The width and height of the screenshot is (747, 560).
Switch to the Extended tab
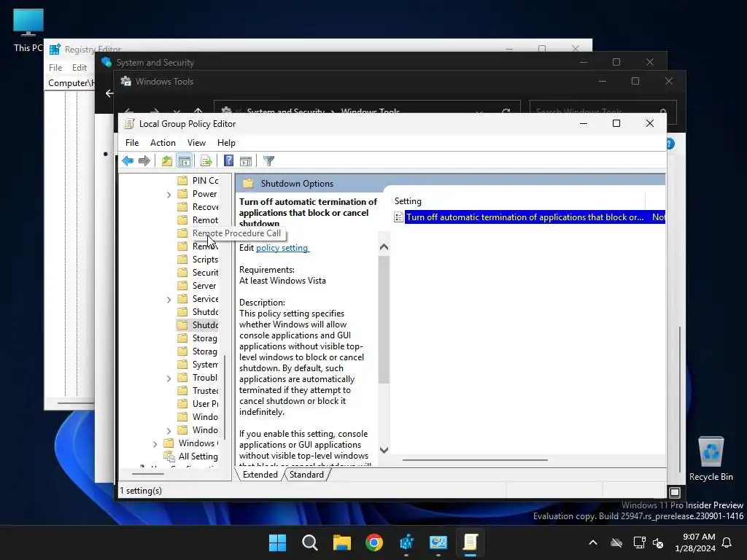point(260,474)
